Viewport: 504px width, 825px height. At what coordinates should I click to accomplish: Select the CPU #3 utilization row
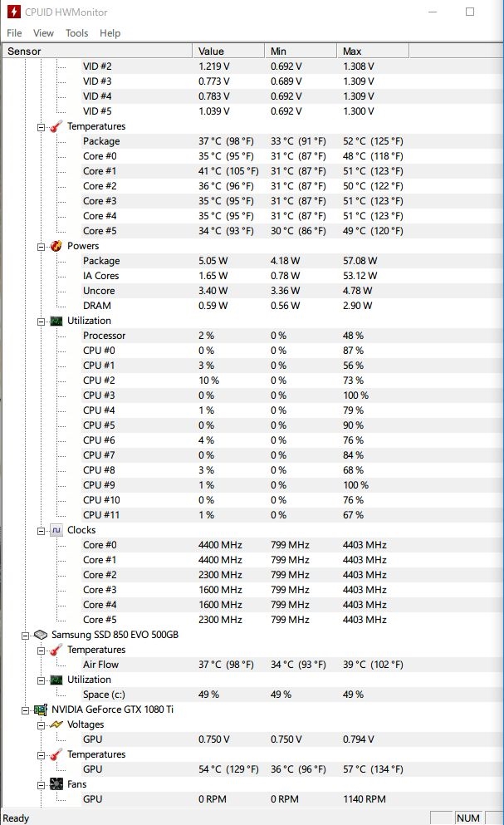252,395
